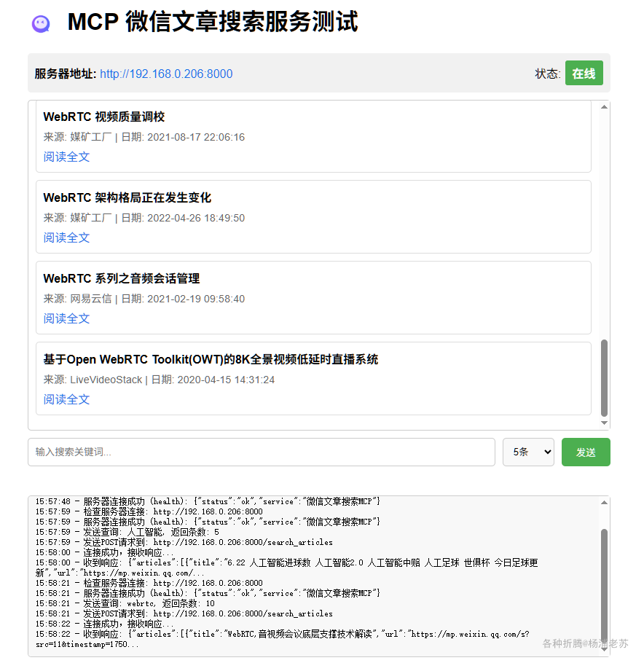
Task: Open 阅读全文 for 8K全景视频低延时直播系统 article
Action: pos(66,399)
